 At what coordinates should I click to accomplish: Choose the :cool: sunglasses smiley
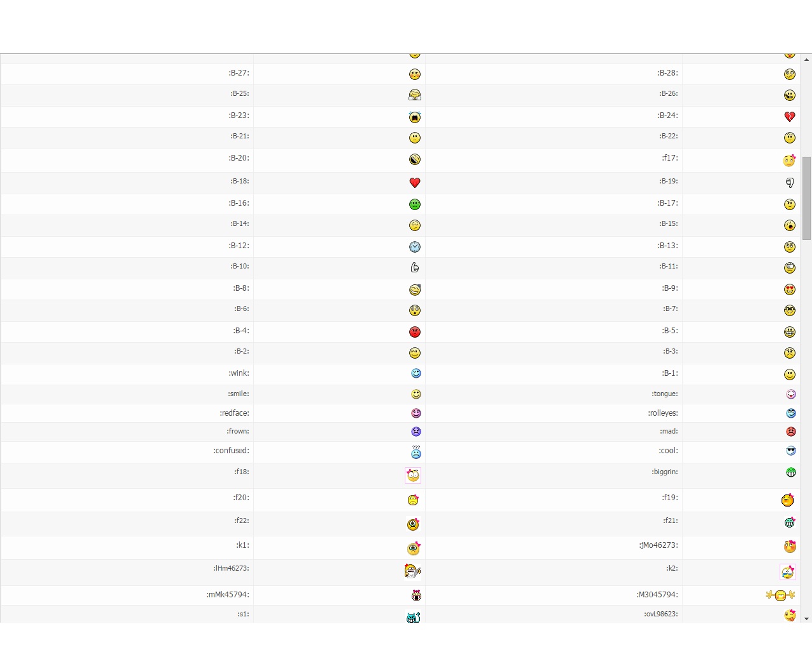point(790,451)
